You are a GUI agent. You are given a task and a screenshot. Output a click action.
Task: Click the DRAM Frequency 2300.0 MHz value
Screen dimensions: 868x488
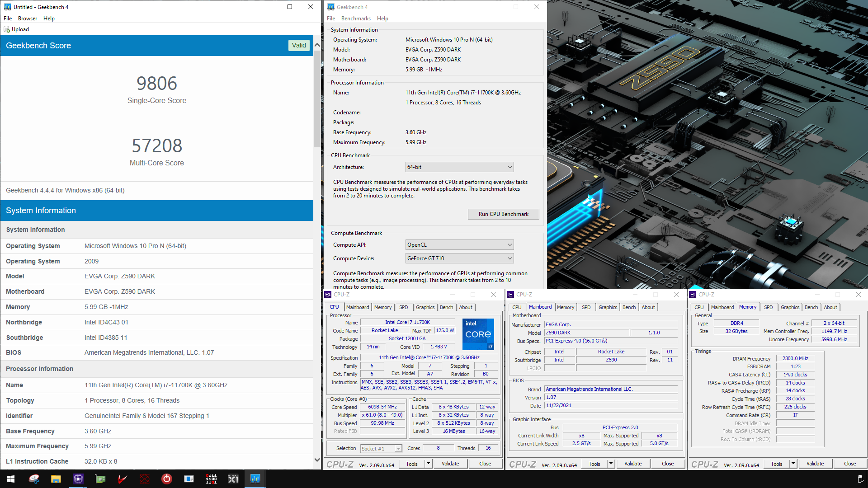point(795,358)
